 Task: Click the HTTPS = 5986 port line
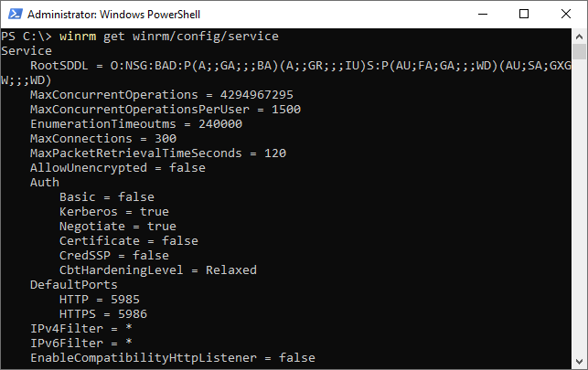103,314
